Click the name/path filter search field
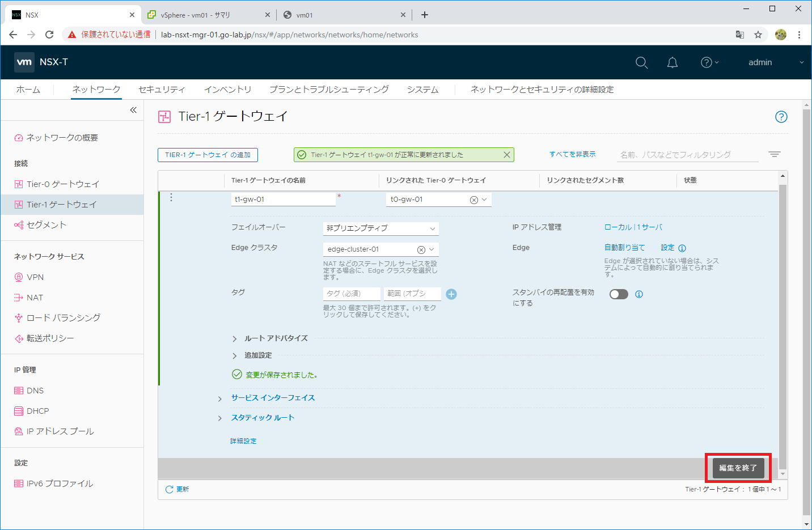This screenshot has height=530, width=812. coord(688,155)
